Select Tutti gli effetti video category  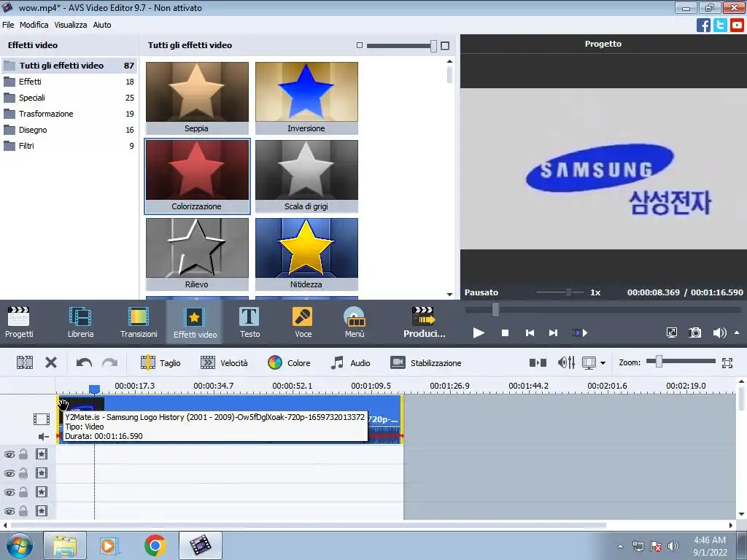tap(69, 66)
